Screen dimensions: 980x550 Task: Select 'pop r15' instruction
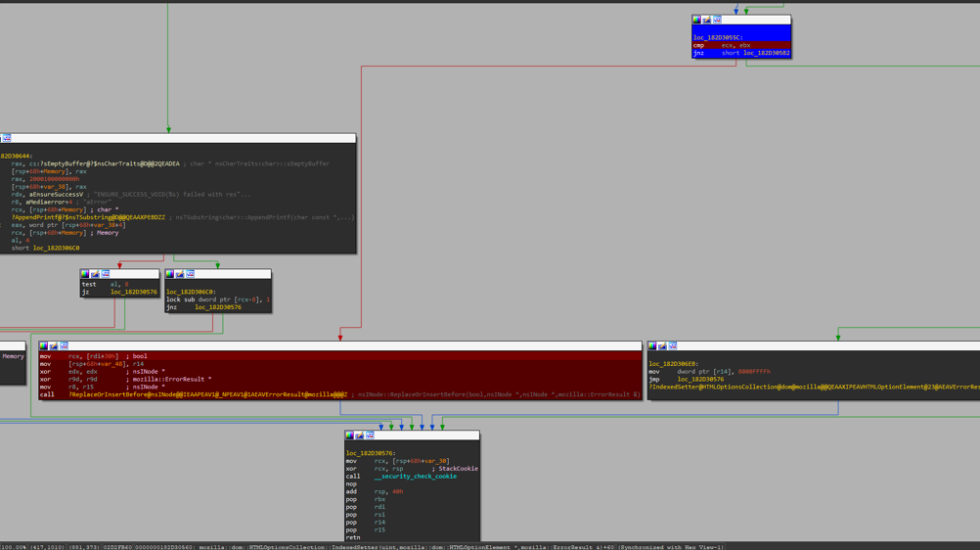[366, 530]
